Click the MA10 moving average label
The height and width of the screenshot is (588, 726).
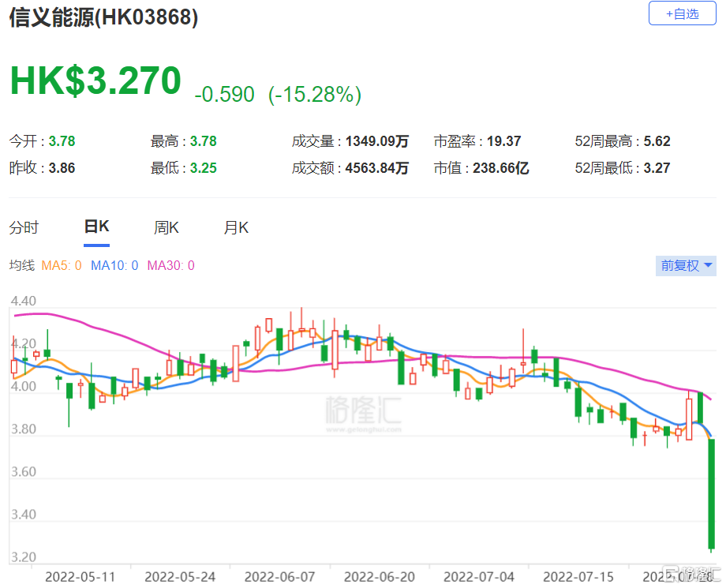pos(114,265)
